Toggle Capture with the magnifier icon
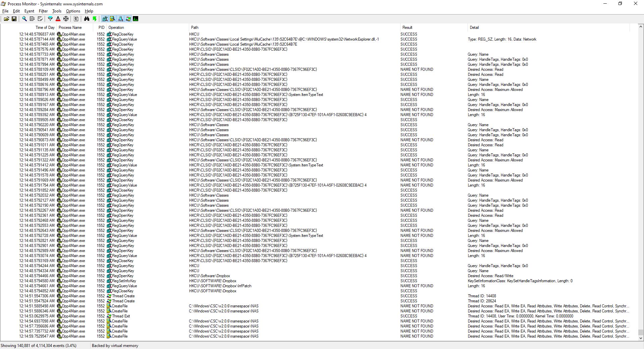644x349 pixels. click(24, 19)
